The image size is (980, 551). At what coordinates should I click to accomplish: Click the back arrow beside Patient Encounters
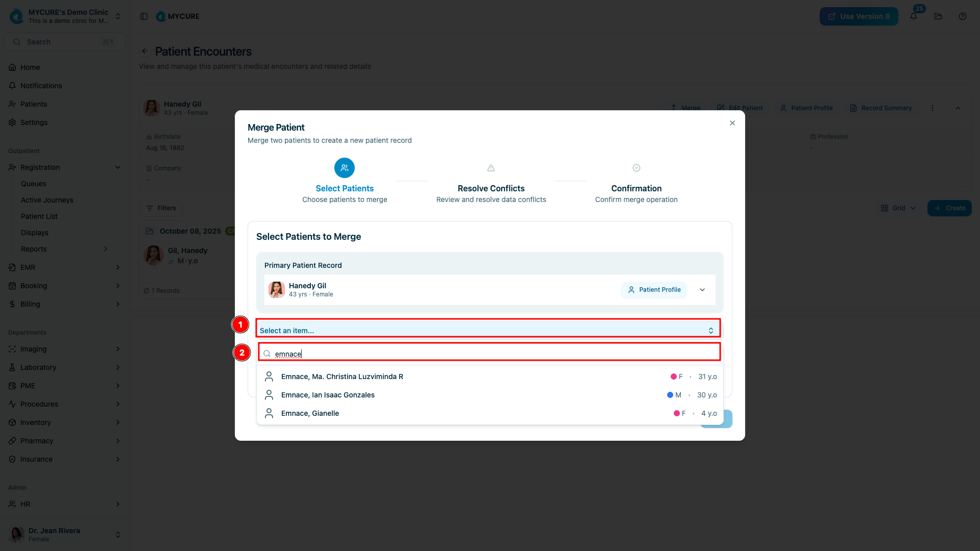pos(145,51)
